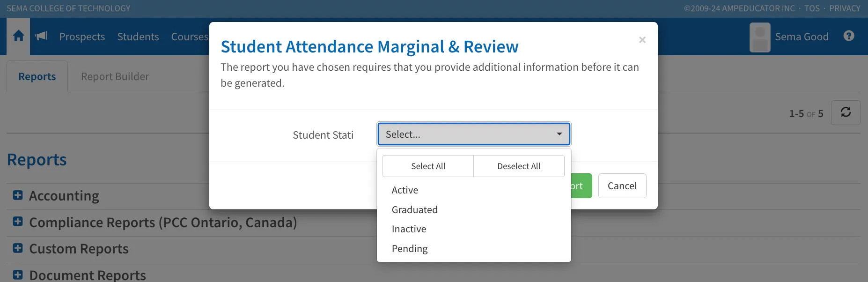Cancel the report dialog
The width and height of the screenshot is (868, 282).
coord(622,186)
